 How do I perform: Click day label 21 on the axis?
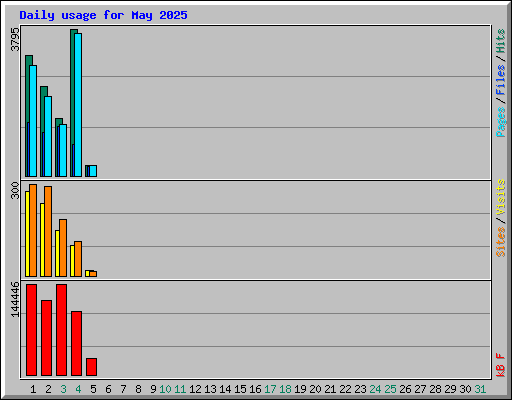(330, 389)
